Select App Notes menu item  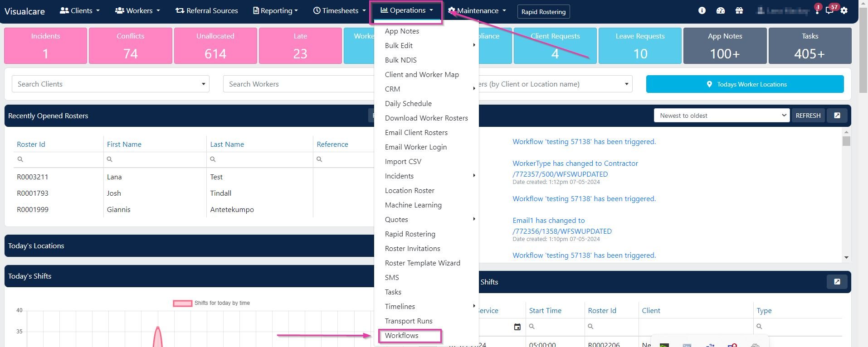tap(402, 31)
